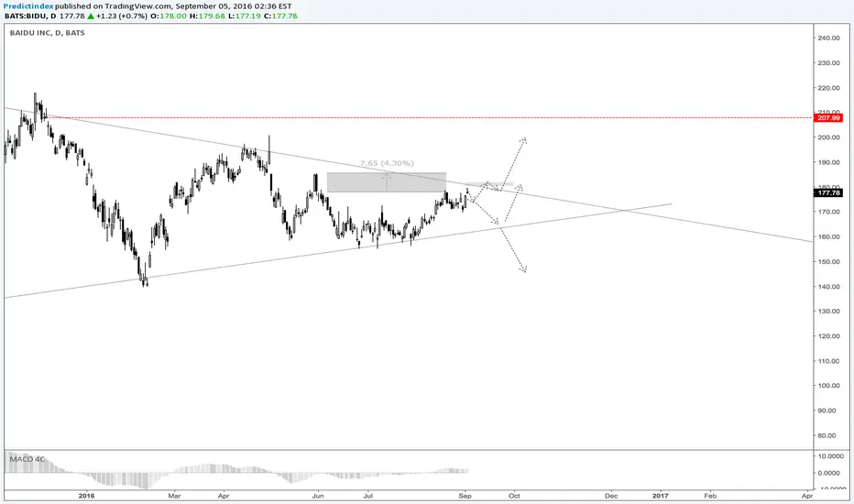Click 150.00 on the price axis

[828, 261]
